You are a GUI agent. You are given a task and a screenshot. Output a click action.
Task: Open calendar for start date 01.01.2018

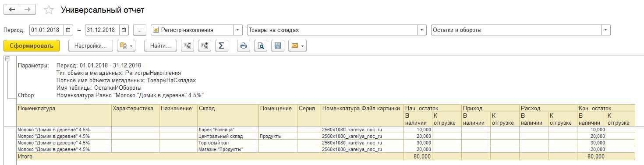click(x=69, y=30)
